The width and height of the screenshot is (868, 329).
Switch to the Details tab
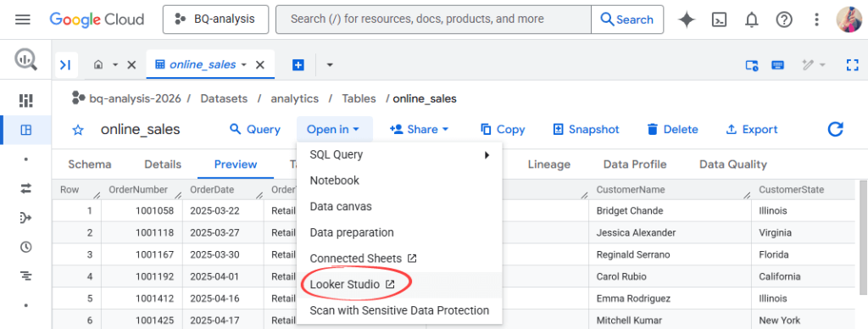click(x=163, y=164)
